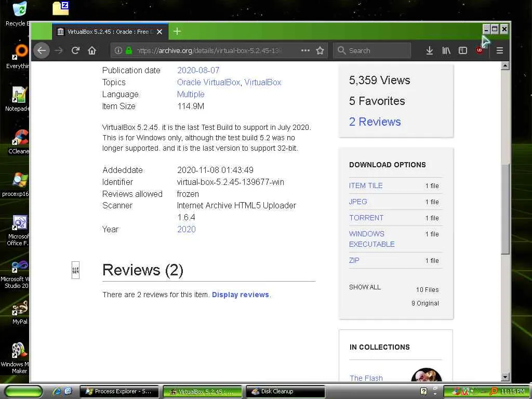
Task: Go back to the previous page
Action: pyautogui.click(x=42, y=50)
